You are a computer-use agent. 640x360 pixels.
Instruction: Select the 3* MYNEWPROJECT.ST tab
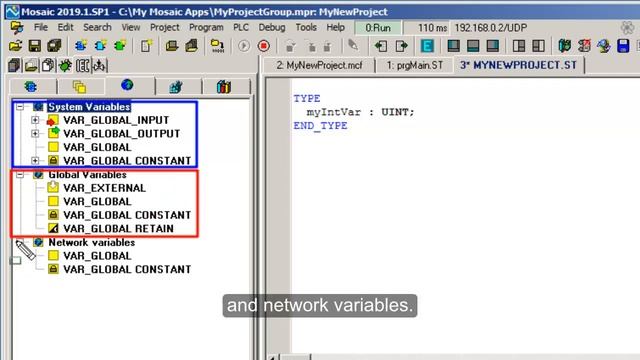518,65
